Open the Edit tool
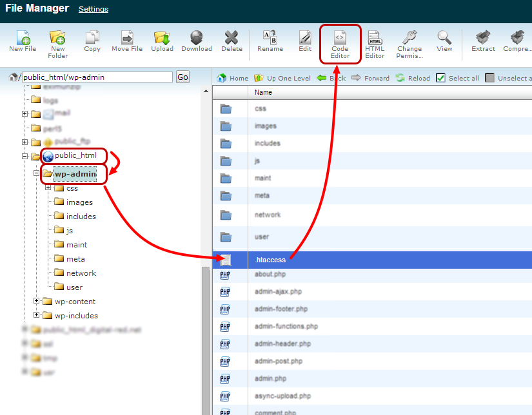 pos(305,41)
